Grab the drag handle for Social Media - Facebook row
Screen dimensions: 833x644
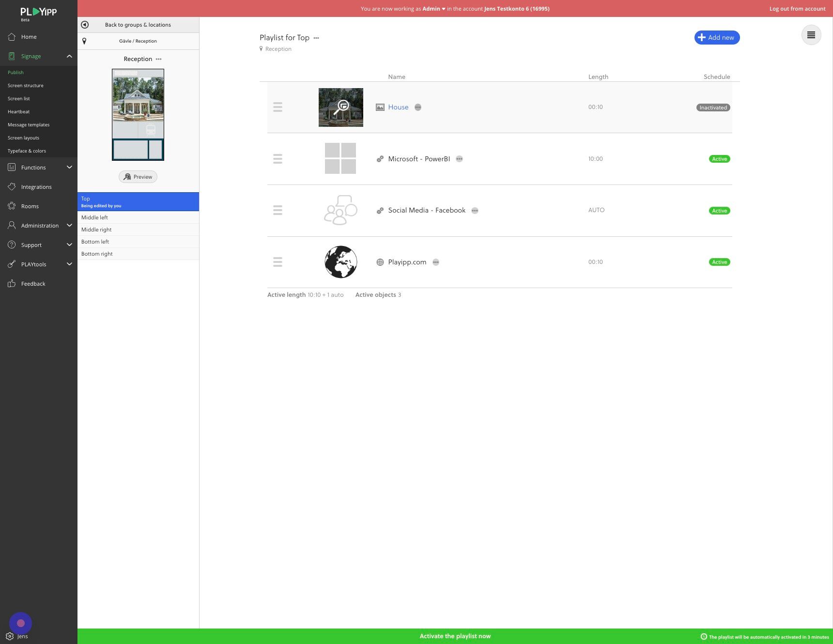(278, 210)
